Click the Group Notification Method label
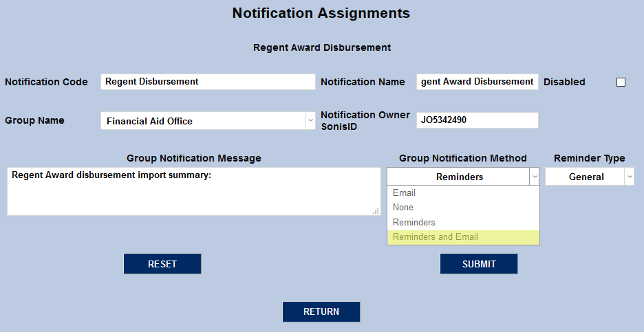 463,158
